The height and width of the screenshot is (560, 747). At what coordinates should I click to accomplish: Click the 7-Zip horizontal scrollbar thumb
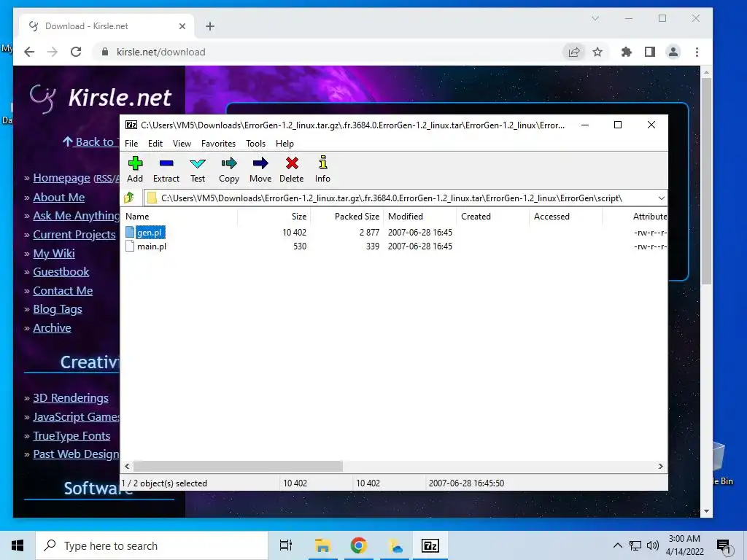click(238, 466)
